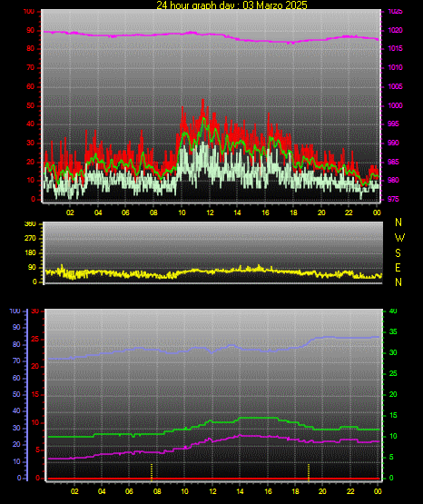Click the yellow dotted marker before hour 08
This screenshot has height=504, width=423.
tap(152, 471)
